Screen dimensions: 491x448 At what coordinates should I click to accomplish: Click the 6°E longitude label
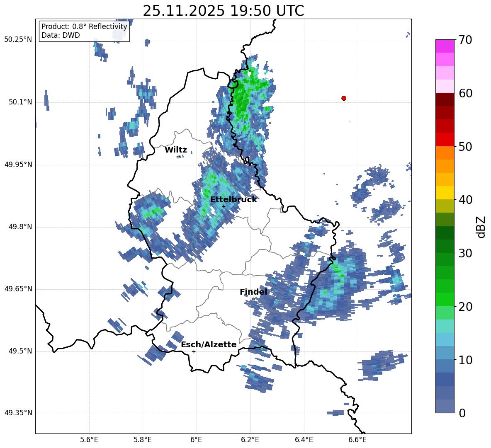pos(196,440)
